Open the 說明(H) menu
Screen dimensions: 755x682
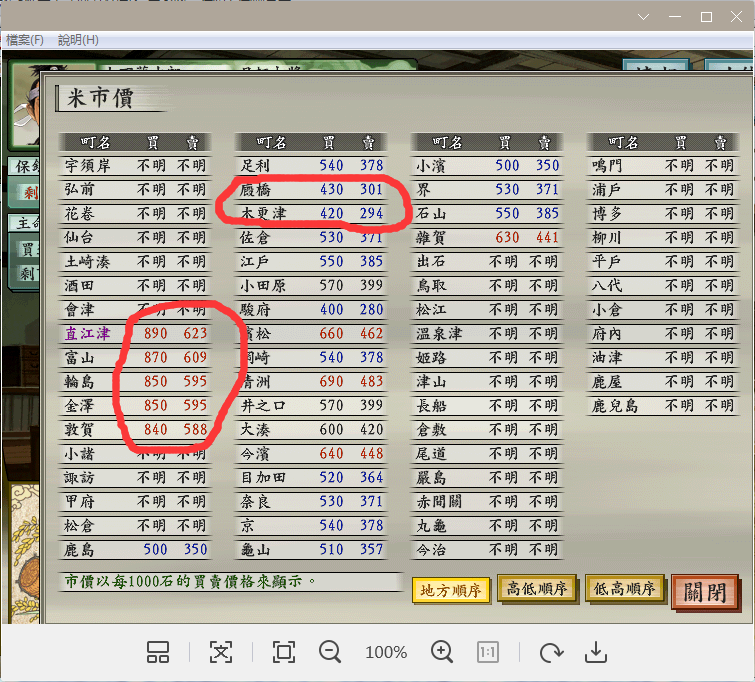click(78, 40)
